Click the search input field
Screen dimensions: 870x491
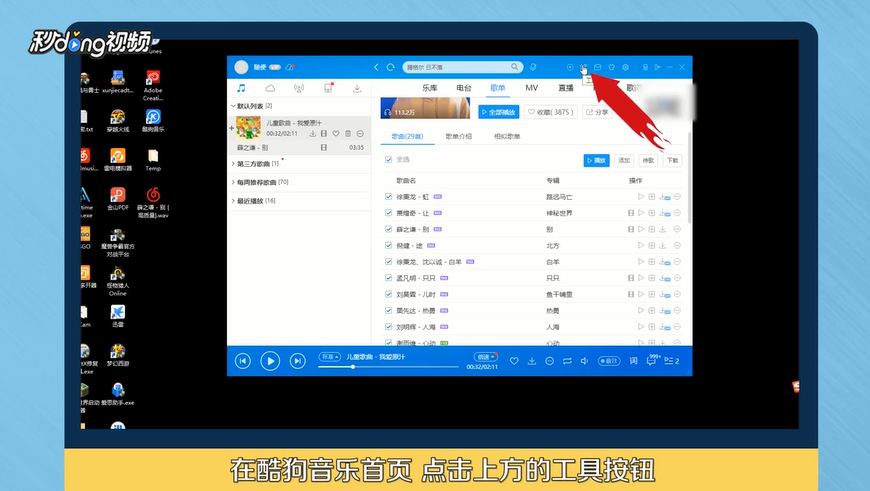[x=463, y=67]
